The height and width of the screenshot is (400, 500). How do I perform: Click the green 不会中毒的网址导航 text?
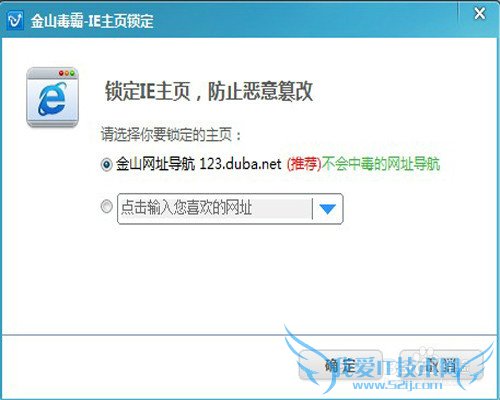click(381, 164)
